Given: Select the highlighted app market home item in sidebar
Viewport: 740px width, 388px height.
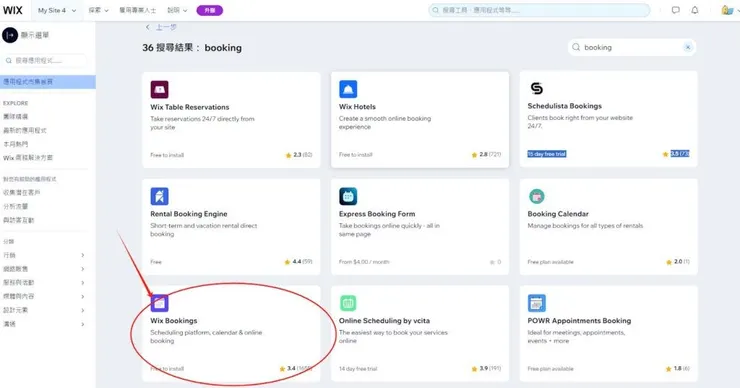Looking at the screenshot, I should 48,82.
